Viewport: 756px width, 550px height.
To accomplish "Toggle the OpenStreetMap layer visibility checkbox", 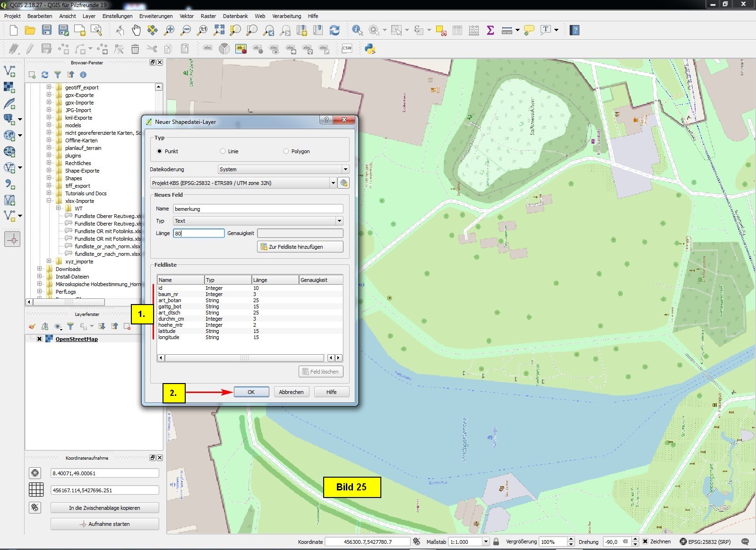I will tap(39, 339).
